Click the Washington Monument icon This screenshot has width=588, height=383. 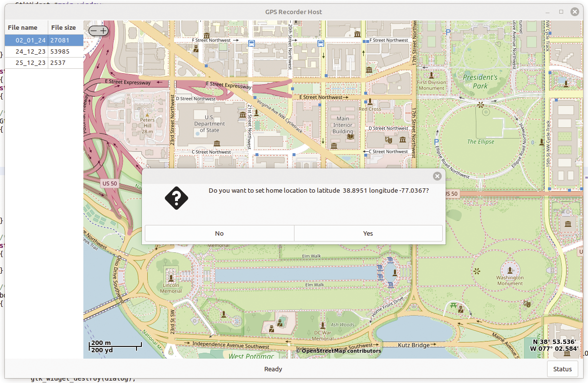510,269
